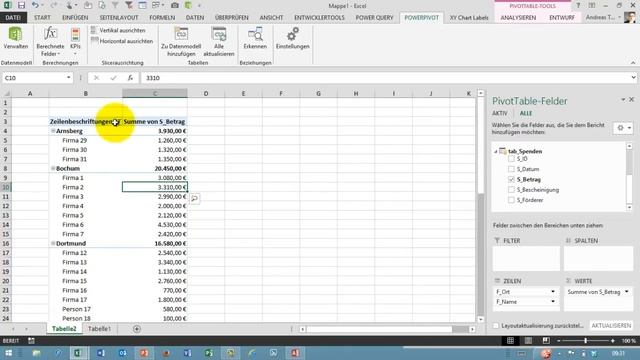Open the Name Box dropdown

point(68,78)
